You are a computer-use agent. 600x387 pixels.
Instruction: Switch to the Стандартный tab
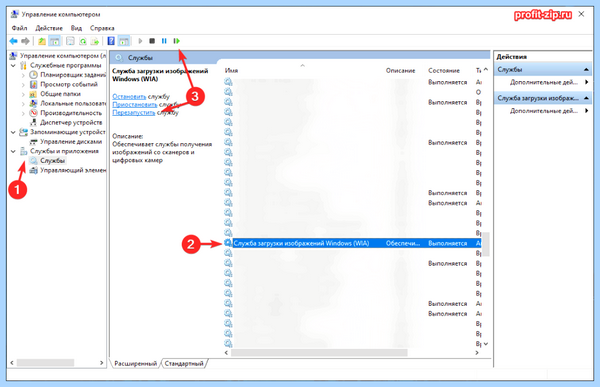tap(184, 363)
